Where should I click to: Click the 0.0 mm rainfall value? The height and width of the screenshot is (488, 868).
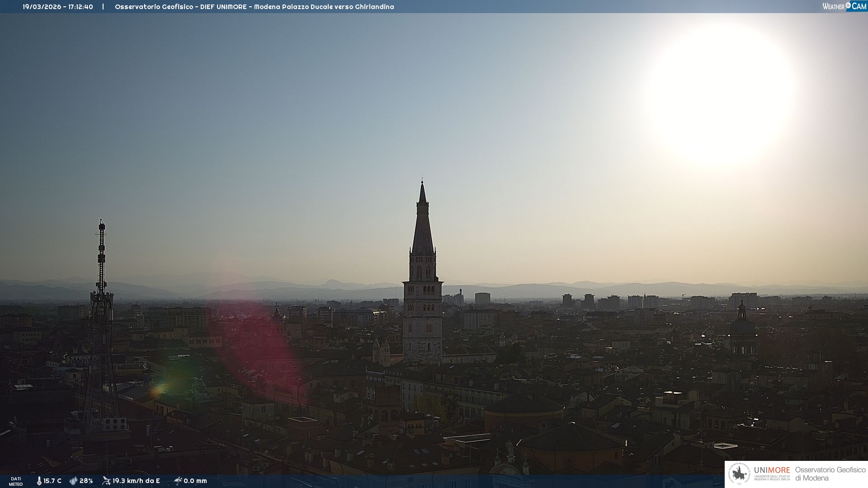click(x=195, y=481)
